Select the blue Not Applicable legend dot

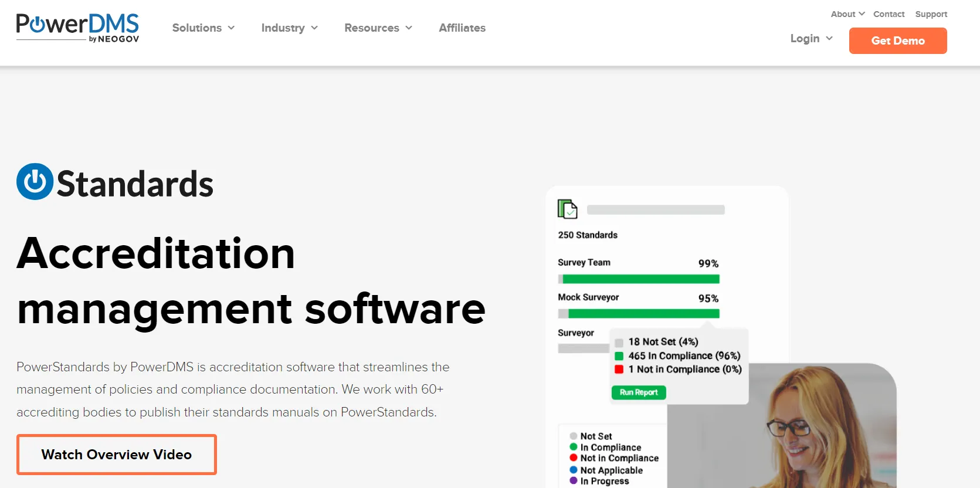click(574, 470)
